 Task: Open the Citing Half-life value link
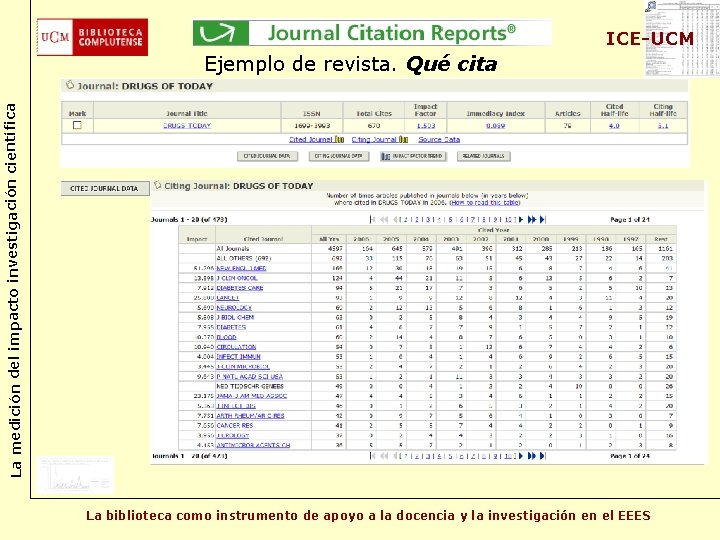coord(663,125)
